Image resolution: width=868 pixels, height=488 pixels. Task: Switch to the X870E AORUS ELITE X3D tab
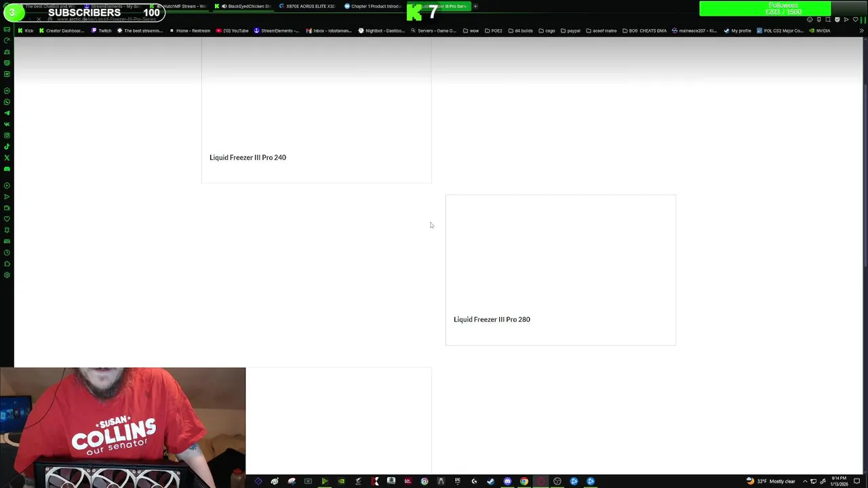(307, 6)
